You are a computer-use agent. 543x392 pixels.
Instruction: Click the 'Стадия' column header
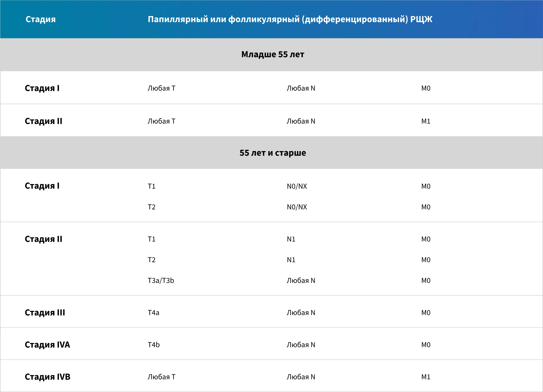click(40, 19)
